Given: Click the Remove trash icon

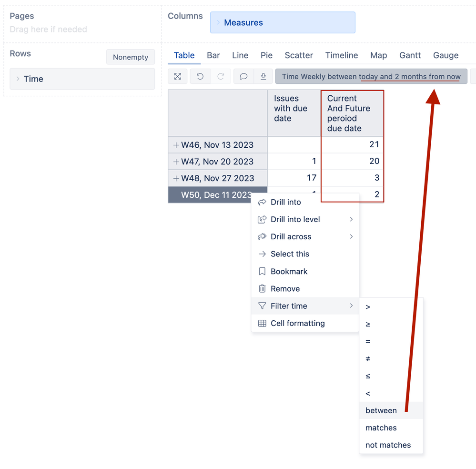Looking at the screenshot, I should pyautogui.click(x=261, y=288).
